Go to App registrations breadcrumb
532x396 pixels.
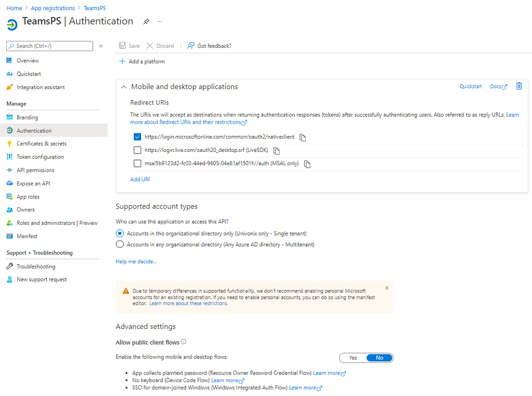pyautogui.click(x=53, y=8)
